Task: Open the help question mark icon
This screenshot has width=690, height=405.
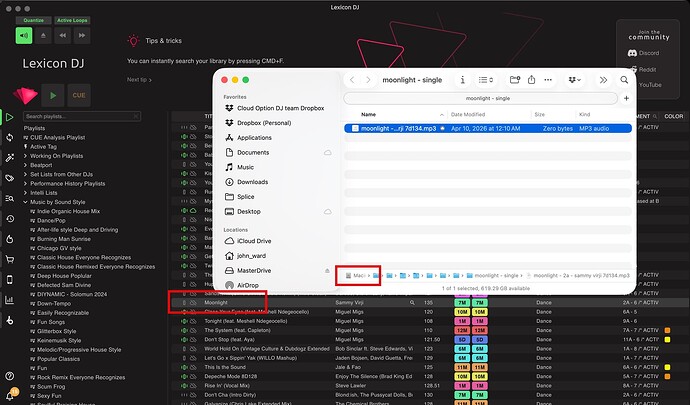Action: (x=9, y=376)
